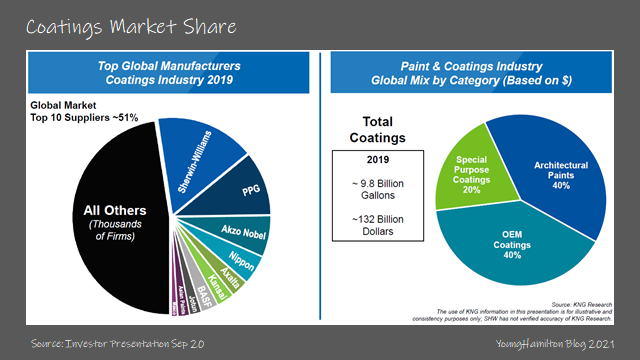Click the '(Thousands of Firms)' subtitle
This screenshot has height=360, width=640.
115,230
